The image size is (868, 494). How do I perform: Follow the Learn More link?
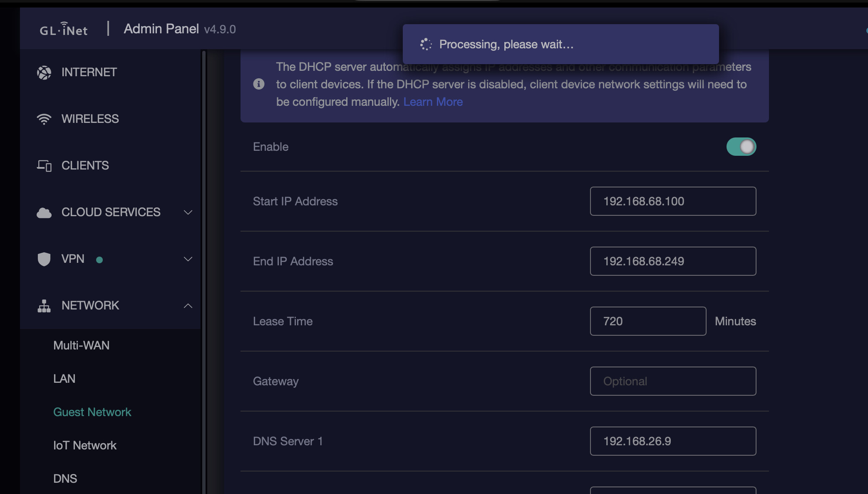[x=433, y=102]
